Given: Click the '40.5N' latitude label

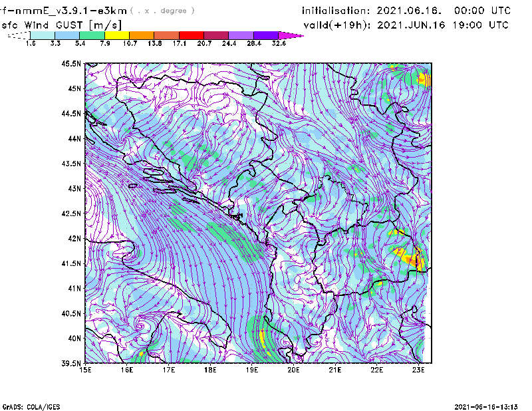Looking at the screenshot, I should click(x=71, y=313).
